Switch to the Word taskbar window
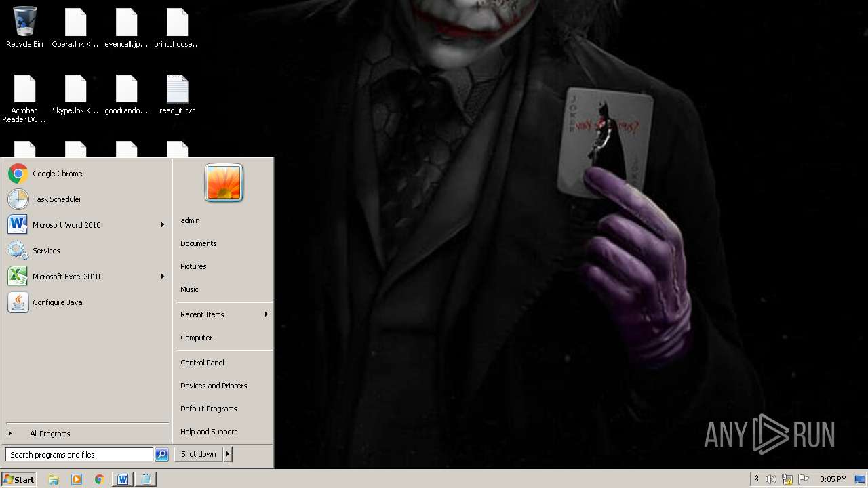This screenshot has height=488, width=868. tap(123, 479)
